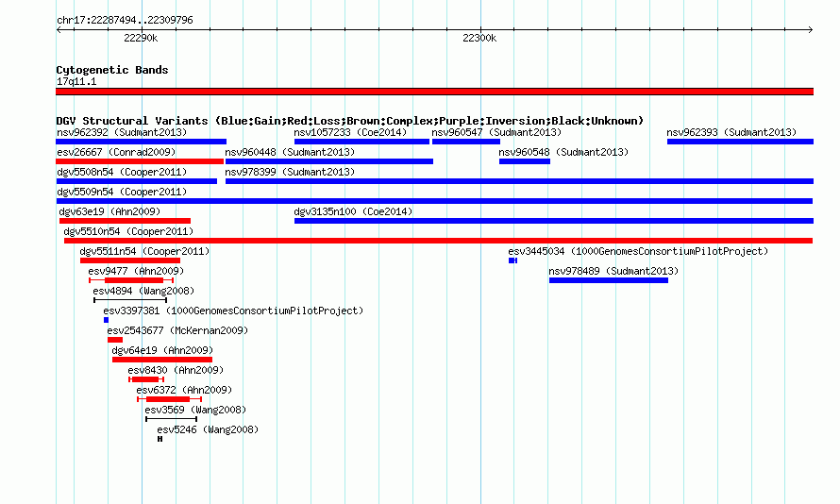Viewport: 840px width, 504px height.
Task: Click the chr17:22287494..22309796 coordinate label
Action: [x=125, y=20]
